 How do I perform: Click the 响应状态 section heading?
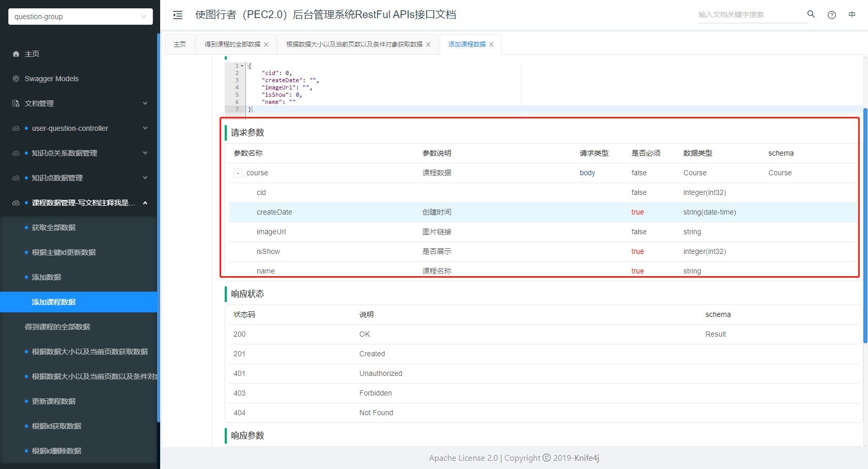[x=247, y=294]
